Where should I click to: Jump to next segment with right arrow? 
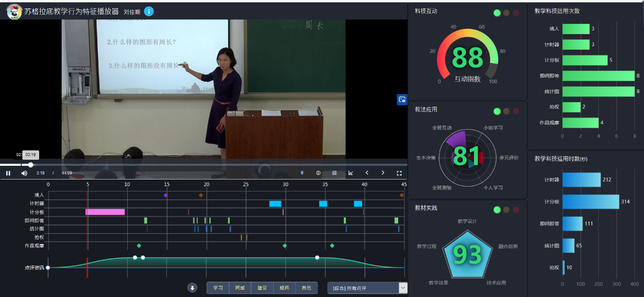tap(383, 173)
